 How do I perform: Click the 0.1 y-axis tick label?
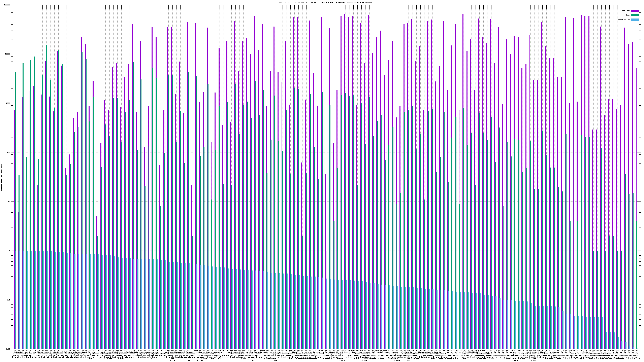[9, 300]
